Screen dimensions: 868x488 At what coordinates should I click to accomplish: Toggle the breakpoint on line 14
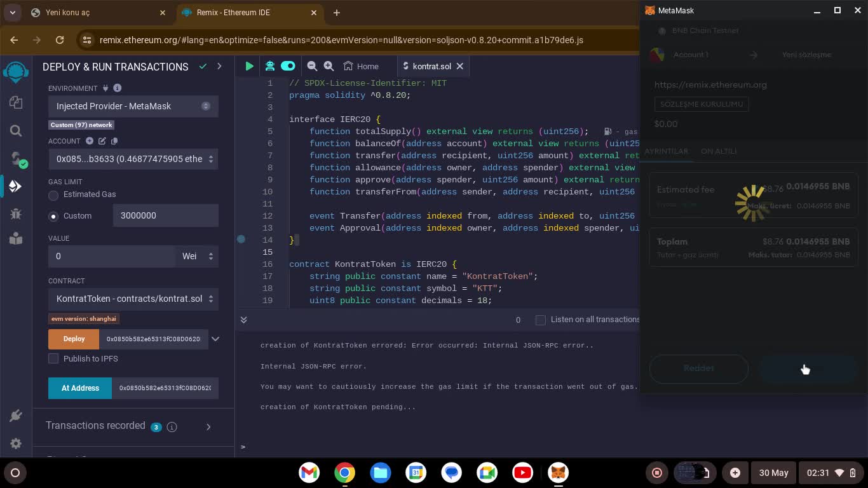click(241, 240)
